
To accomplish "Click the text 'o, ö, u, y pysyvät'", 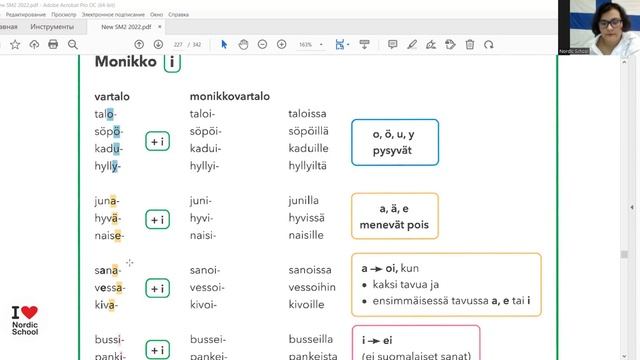I will coord(393,142).
